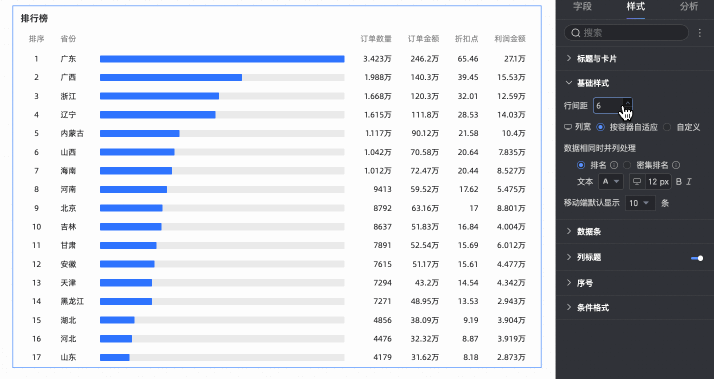Click info icon next to 排名
The height and width of the screenshot is (379, 714).
tap(614, 165)
